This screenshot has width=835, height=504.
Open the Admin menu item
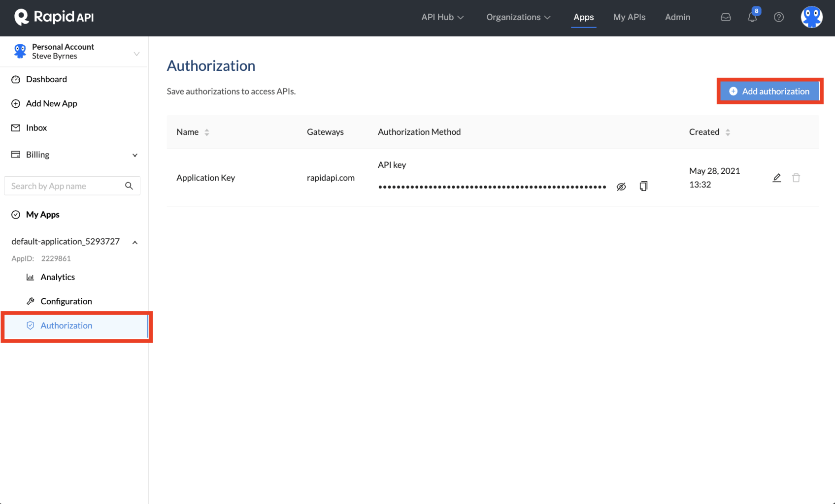(x=677, y=17)
